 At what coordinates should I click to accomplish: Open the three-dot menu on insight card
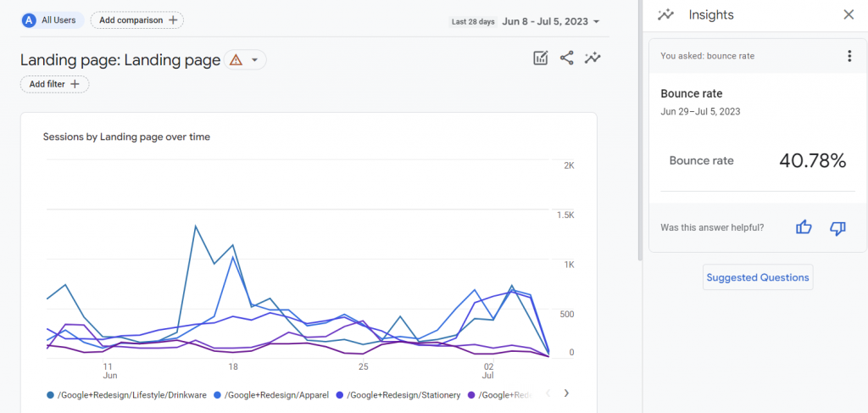(x=849, y=56)
